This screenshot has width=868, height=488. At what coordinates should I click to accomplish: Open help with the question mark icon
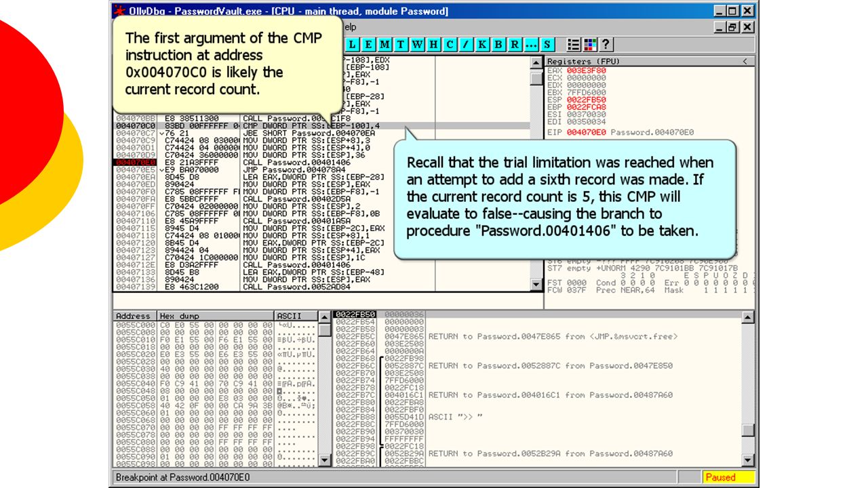tap(605, 45)
